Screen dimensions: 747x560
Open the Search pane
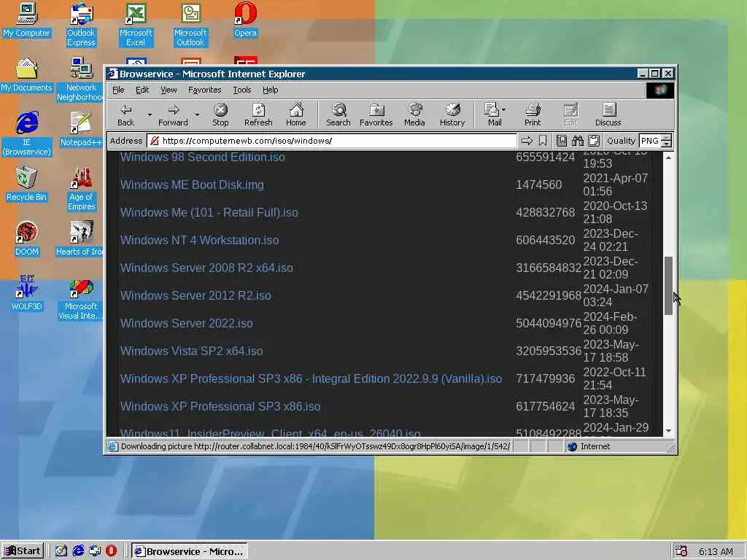coord(338,114)
